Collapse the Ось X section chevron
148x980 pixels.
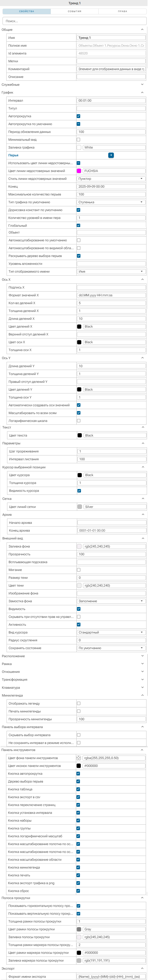pos(142,280)
